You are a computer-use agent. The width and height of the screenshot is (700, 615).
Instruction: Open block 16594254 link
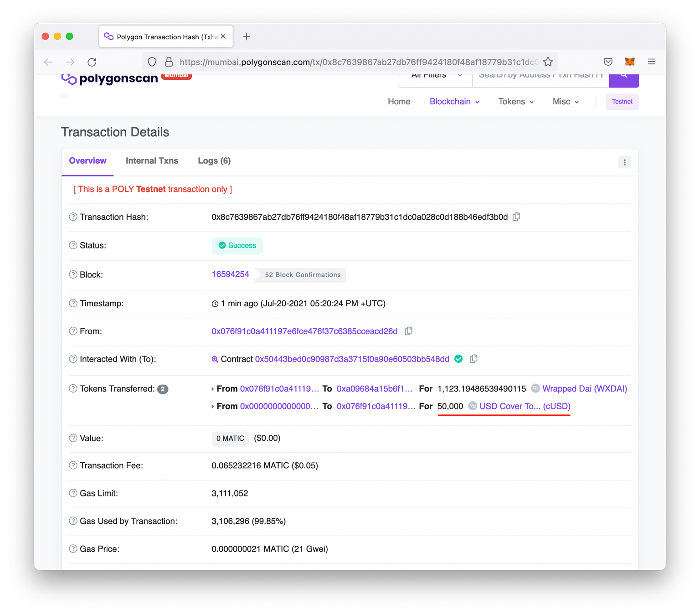click(231, 274)
